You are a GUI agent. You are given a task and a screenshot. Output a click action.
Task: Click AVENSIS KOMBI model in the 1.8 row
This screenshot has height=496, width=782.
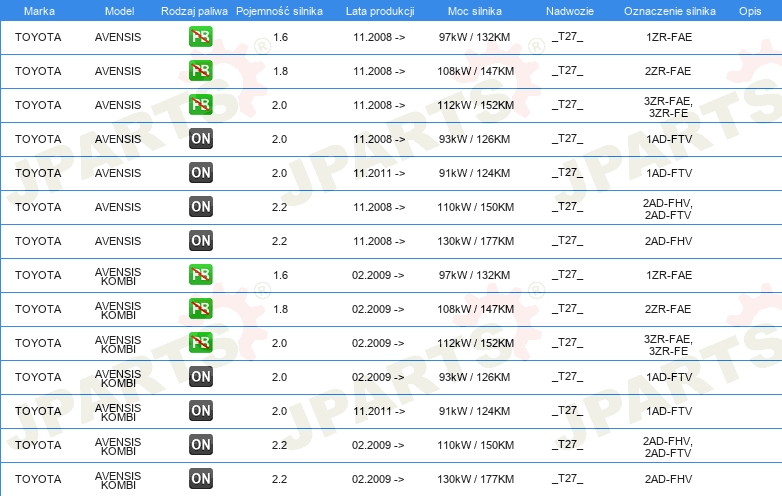[x=117, y=309]
